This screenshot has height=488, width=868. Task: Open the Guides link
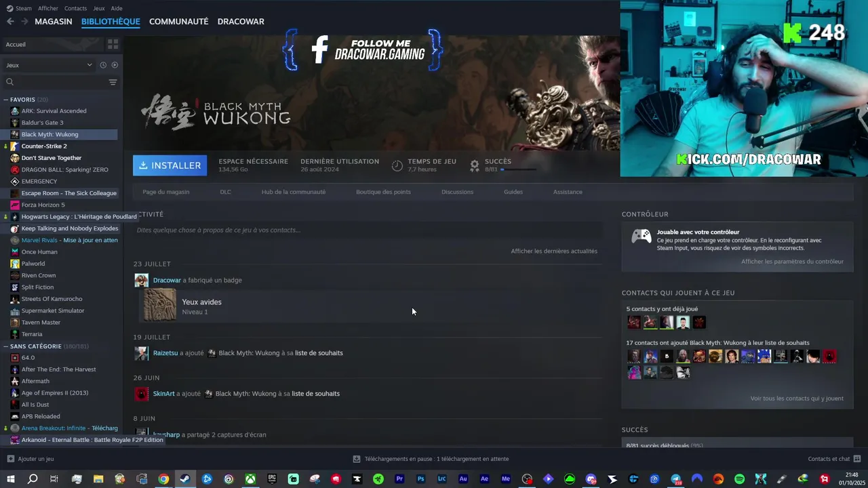(x=513, y=192)
